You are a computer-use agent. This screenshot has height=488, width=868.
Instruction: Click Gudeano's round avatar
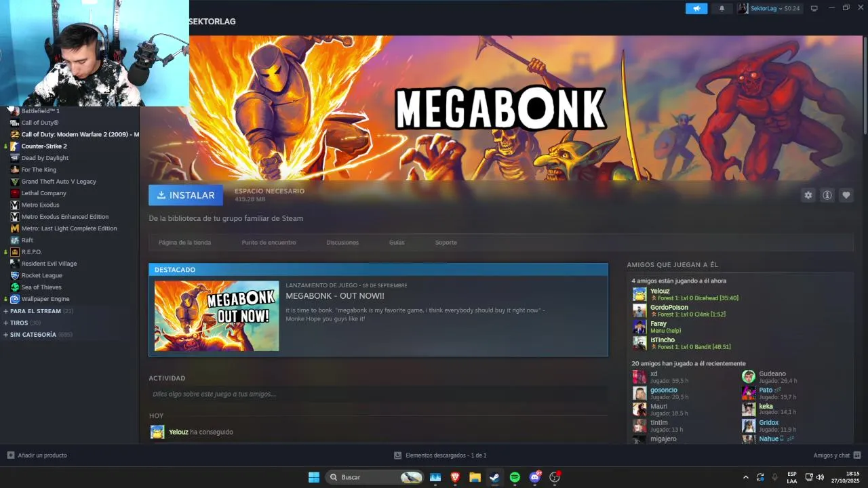(x=749, y=377)
